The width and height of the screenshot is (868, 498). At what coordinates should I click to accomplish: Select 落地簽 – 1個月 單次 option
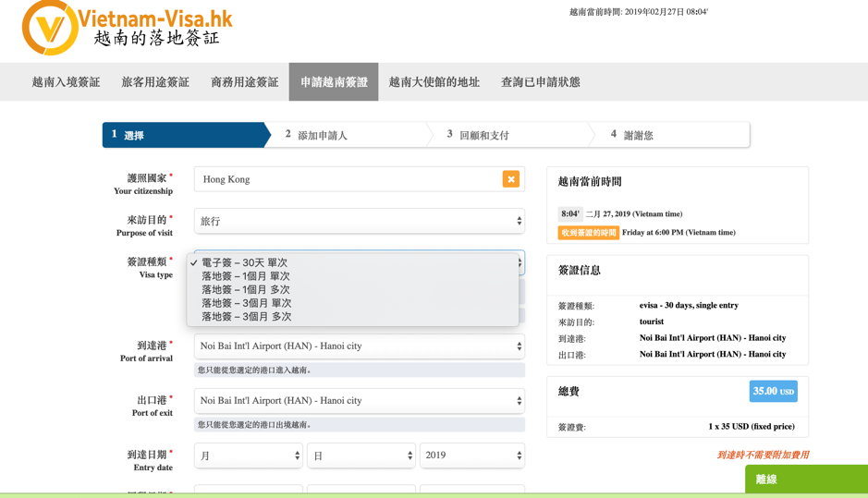tap(245, 276)
